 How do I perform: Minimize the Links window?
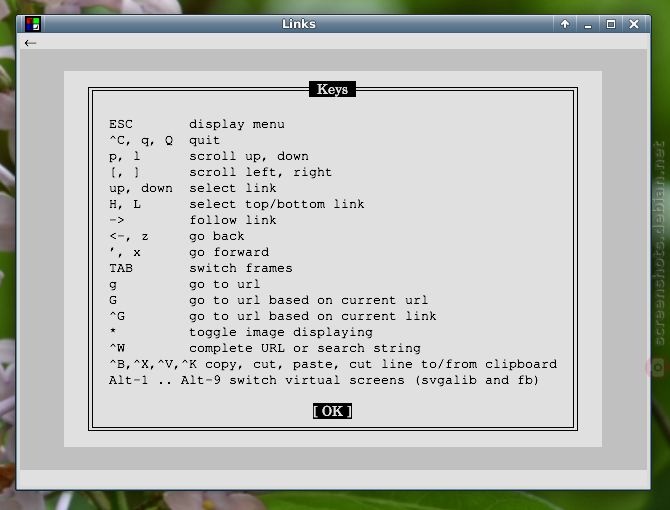pyautogui.click(x=588, y=24)
